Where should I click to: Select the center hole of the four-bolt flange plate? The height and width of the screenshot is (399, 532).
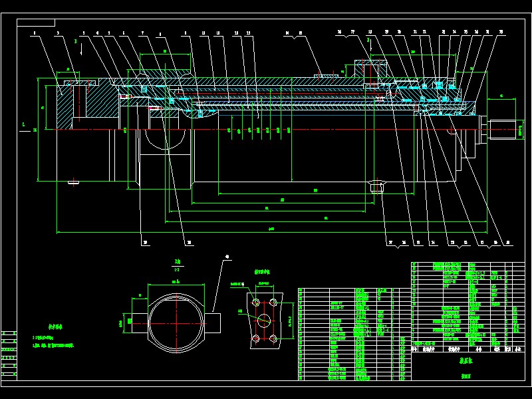(264, 321)
